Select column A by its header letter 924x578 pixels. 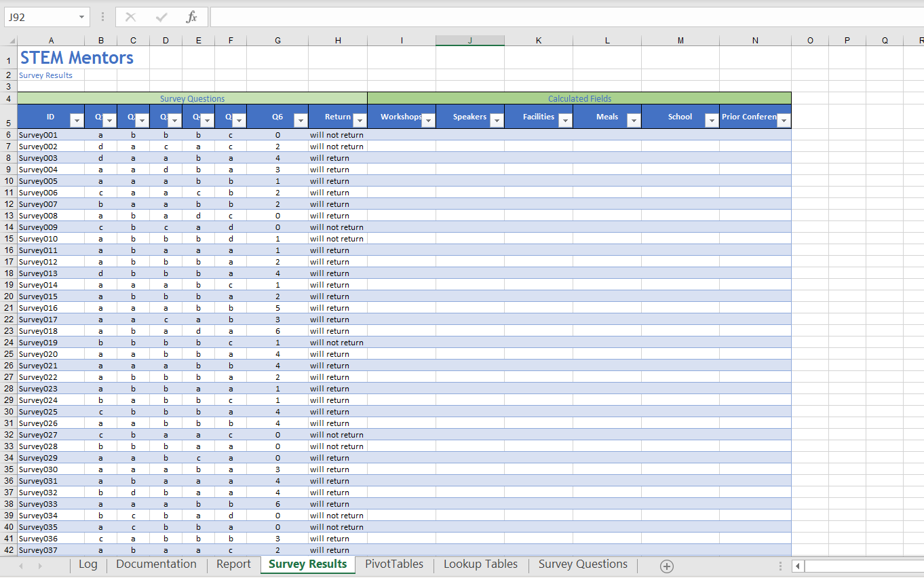click(x=51, y=41)
